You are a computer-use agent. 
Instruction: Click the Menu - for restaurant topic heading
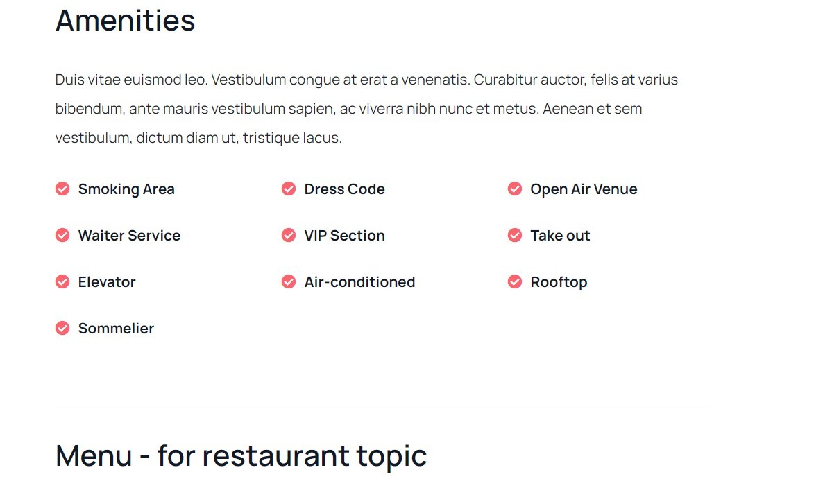[x=241, y=455]
